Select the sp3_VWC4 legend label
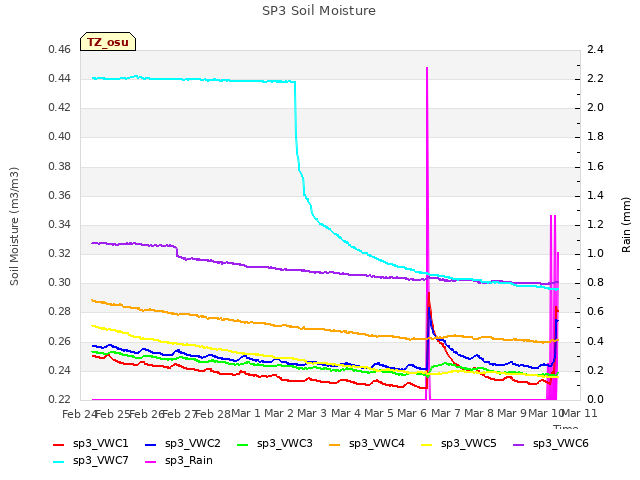This screenshot has height=480, width=640. (376, 444)
